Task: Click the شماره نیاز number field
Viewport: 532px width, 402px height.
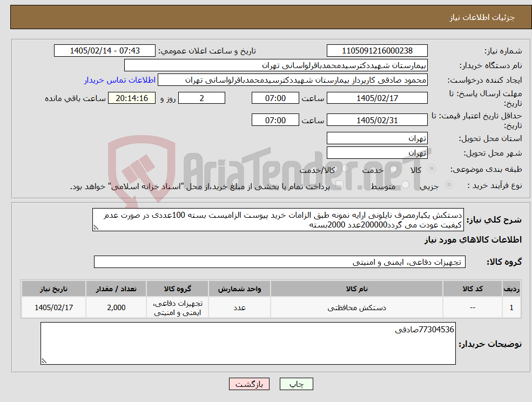Action: [377, 51]
